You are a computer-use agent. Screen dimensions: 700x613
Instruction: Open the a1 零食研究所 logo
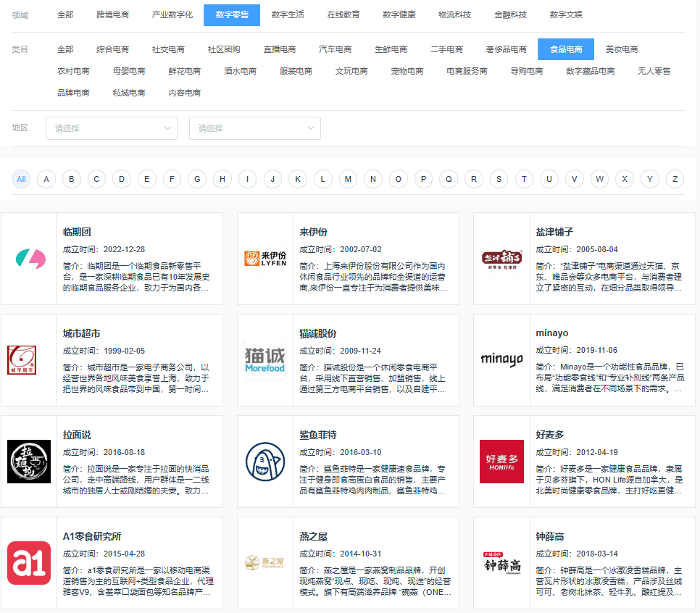pyautogui.click(x=29, y=563)
